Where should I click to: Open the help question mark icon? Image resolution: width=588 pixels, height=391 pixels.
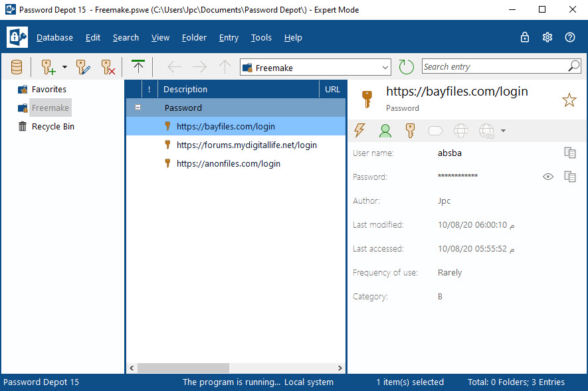point(570,37)
